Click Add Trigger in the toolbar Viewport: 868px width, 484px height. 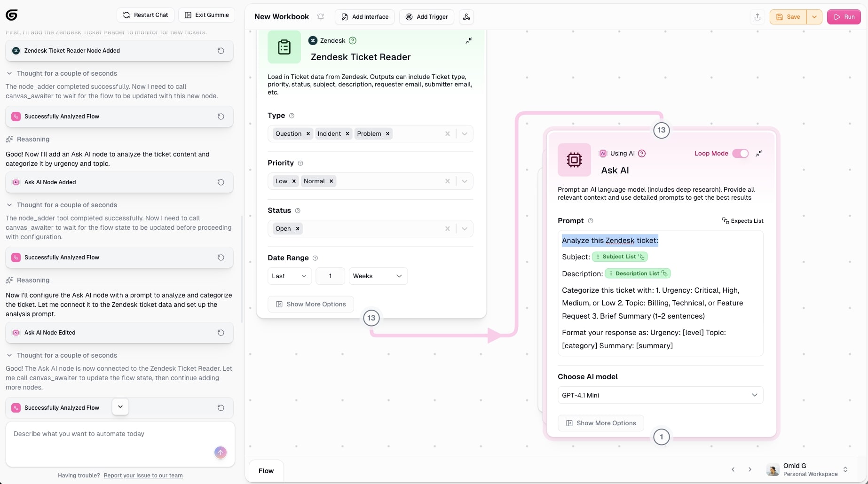click(427, 17)
